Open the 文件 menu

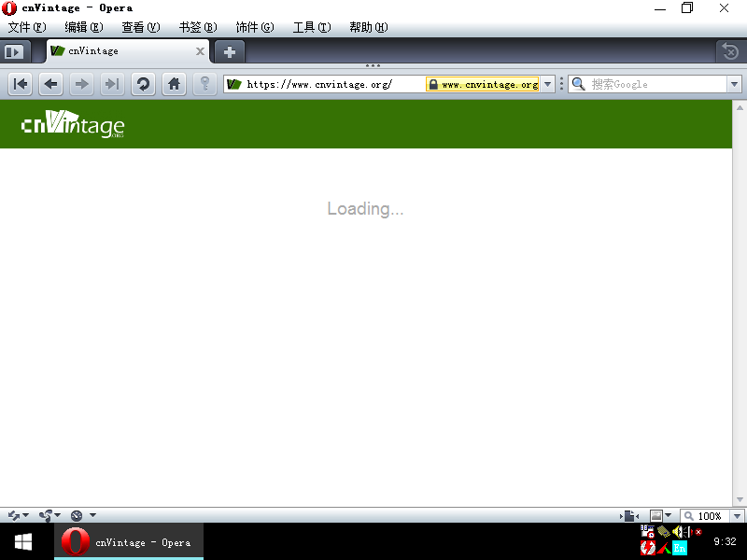coord(27,27)
